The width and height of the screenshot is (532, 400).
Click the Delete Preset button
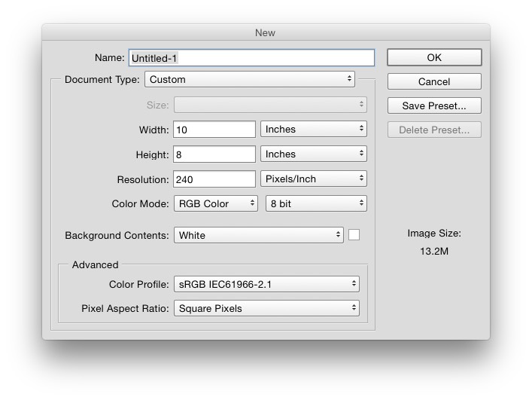[434, 130]
